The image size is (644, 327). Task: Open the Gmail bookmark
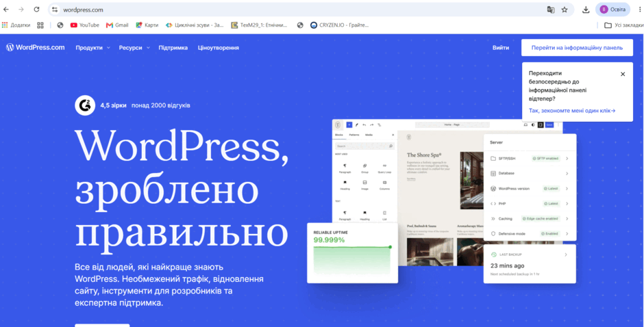click(117, 25)
